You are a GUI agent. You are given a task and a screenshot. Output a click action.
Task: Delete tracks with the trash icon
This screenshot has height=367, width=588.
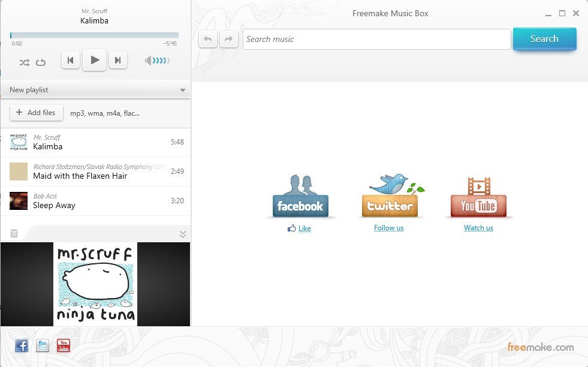point(14,233)
